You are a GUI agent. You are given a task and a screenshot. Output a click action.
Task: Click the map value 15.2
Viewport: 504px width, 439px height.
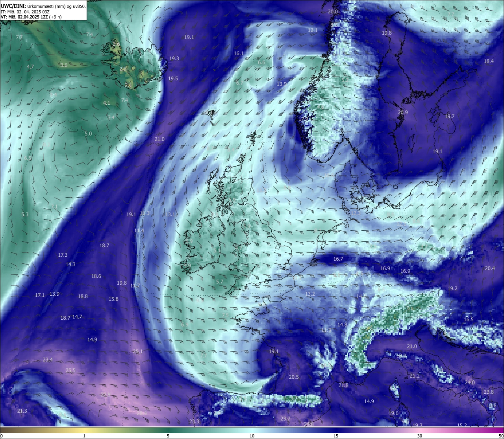tap(462, 426)
